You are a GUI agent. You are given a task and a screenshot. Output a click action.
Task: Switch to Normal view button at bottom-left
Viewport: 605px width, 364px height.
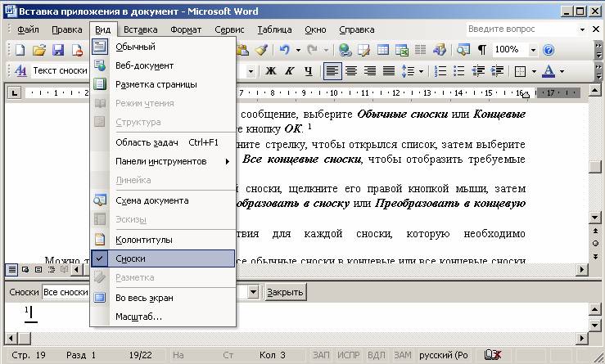(x=12, y=270)
